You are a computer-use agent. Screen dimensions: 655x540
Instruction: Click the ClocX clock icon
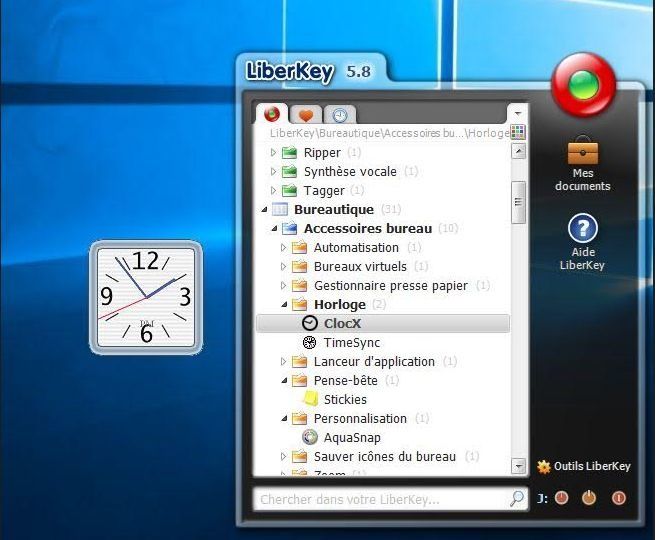pyautogui.click(x=310, y=323)
